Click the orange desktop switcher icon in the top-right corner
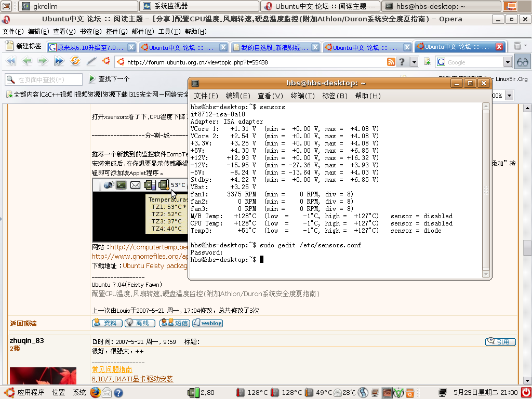The width and height of the screenshot is (532, 399). (510, 6)
